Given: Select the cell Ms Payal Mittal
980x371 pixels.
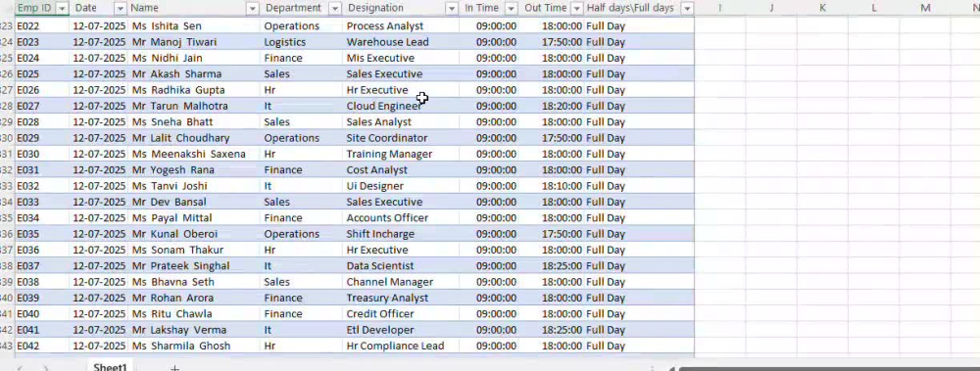Looking at the screenshot, I should click(x=194, y=218).
